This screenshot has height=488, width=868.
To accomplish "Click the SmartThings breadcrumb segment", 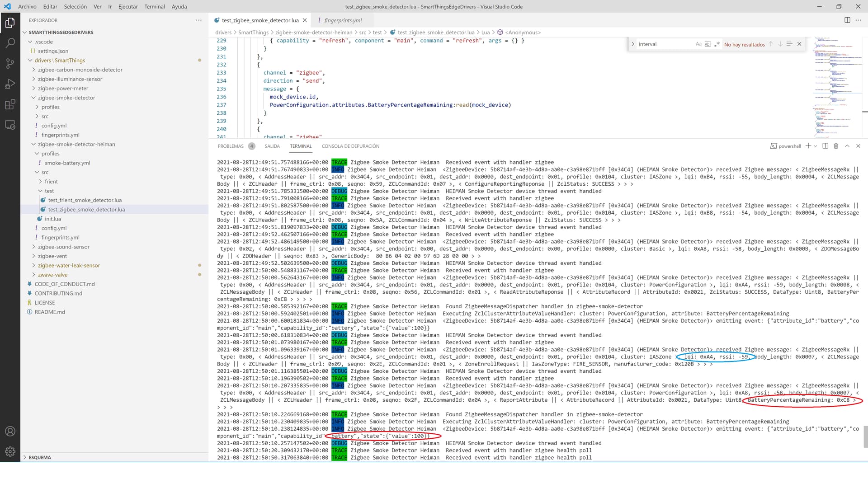I will click(253, 33).
